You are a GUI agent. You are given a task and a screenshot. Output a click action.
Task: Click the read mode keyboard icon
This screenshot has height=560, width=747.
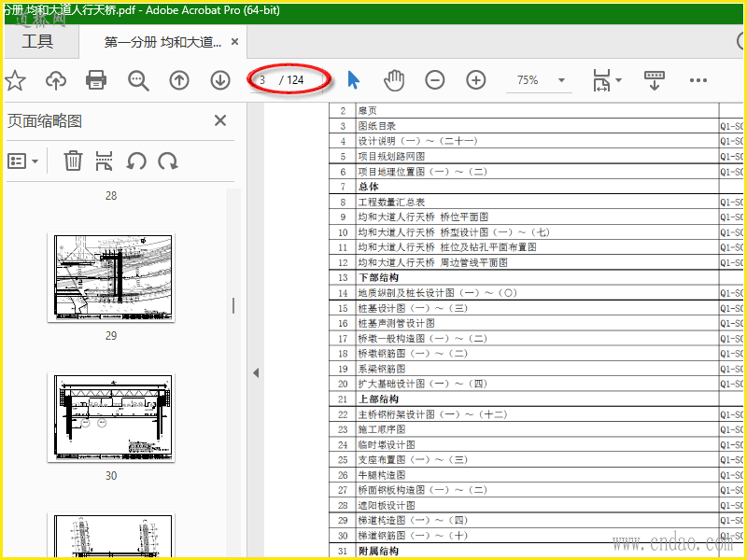[x=655, y=80]
